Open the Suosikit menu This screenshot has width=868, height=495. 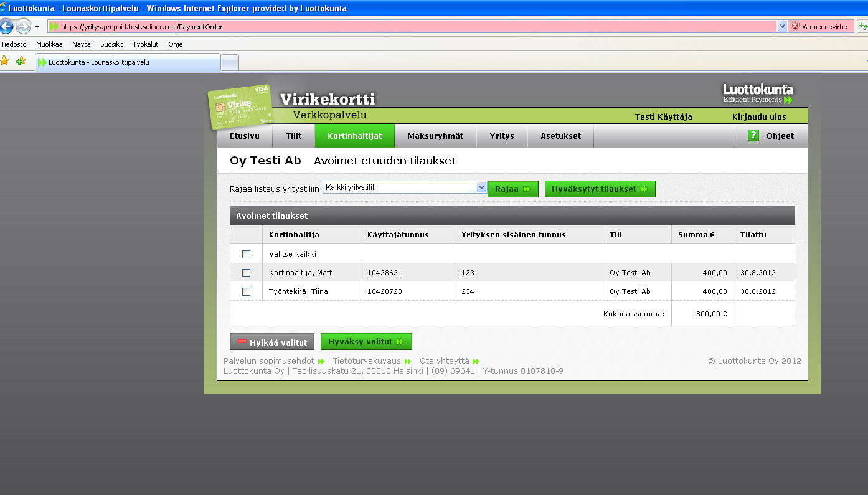111,44
